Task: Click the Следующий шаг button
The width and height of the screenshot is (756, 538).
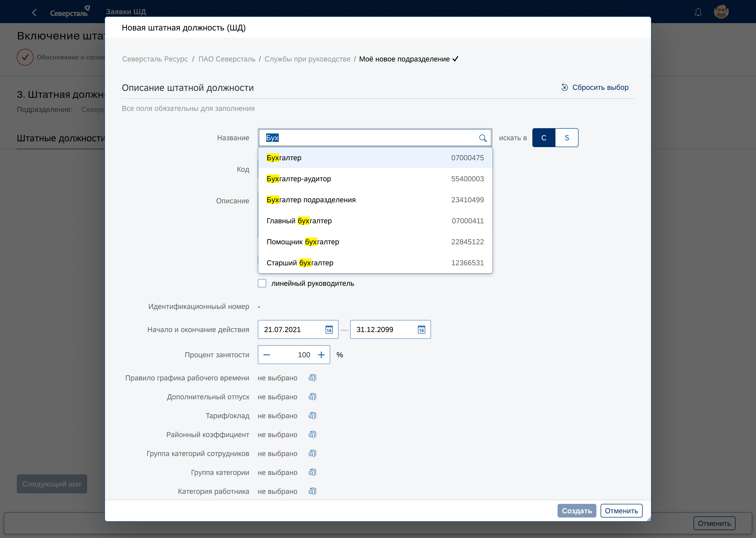Action: click(52, 484)
